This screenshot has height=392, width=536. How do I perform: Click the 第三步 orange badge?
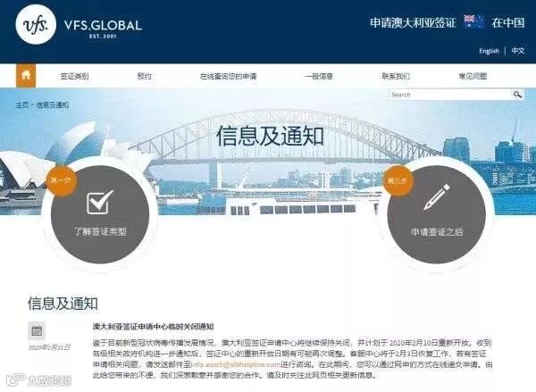(398, 180)
